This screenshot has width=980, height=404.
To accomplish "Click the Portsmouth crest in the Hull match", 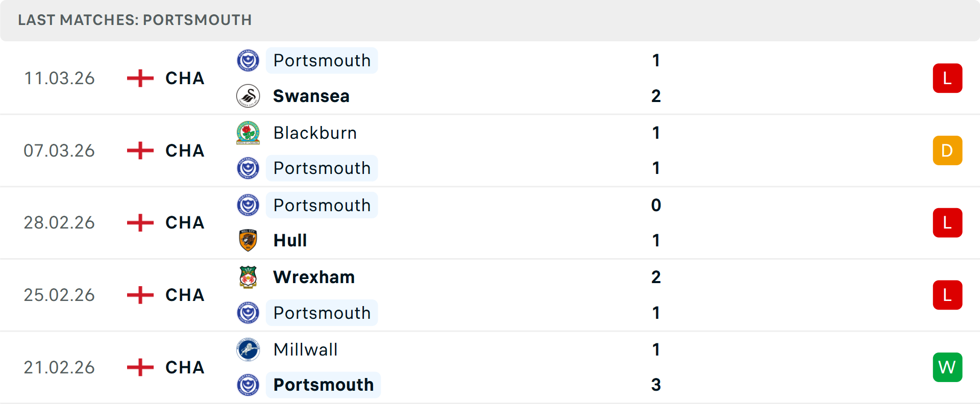I will pos(249,205).
